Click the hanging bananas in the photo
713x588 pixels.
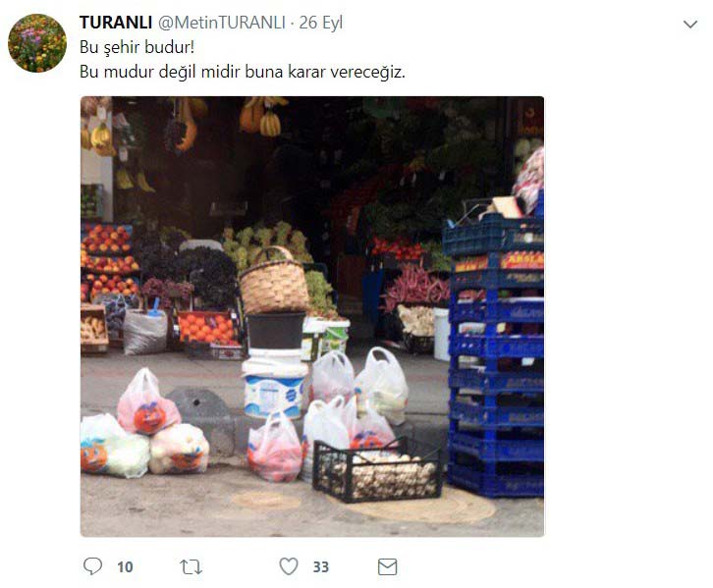(270, 123)
